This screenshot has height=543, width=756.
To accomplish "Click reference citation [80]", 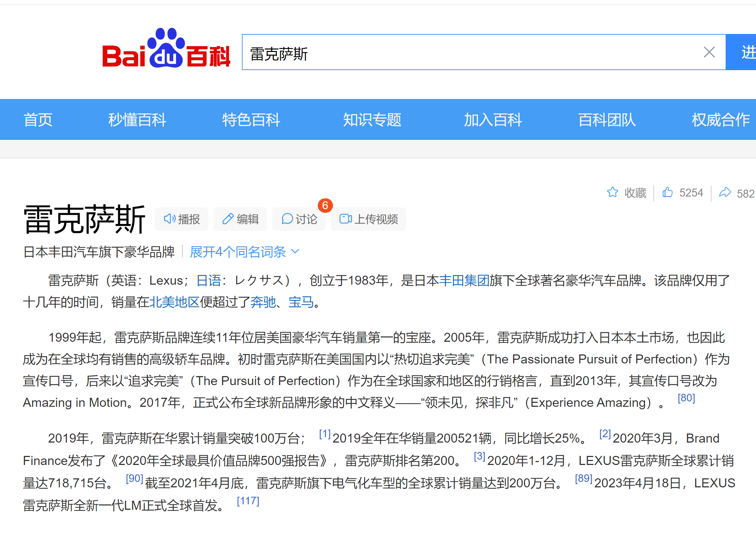I will 686,398.
